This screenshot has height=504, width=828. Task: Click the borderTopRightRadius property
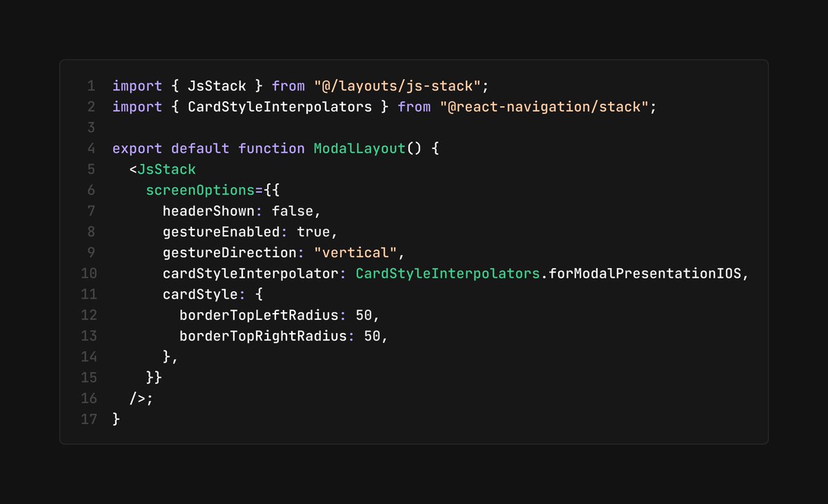(263, 336)
